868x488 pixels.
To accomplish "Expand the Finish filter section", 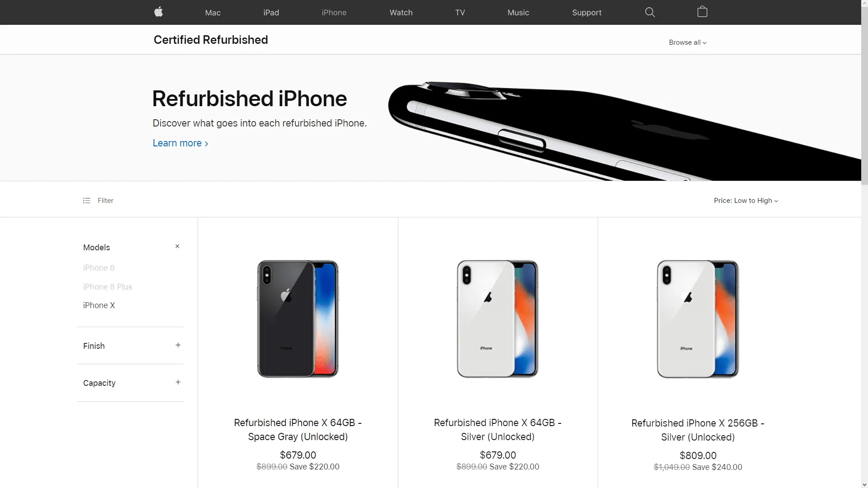I will point(178,345).
